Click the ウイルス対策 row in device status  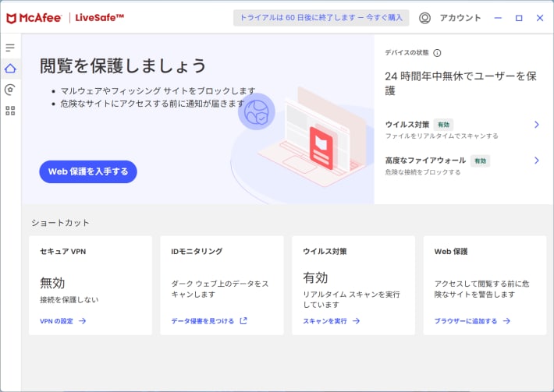pos(462,129)
